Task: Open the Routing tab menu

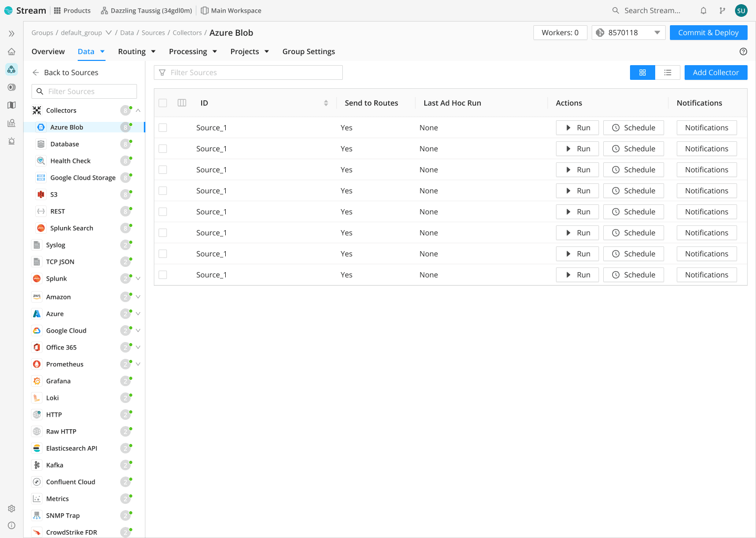Action: pyautogui.click(x=136, y=51)
